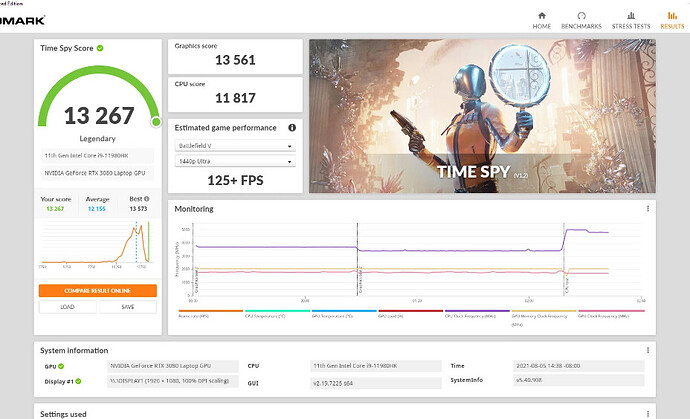Click the 11th Gen Intel Core field under Legendary

[x=98, y=156]
